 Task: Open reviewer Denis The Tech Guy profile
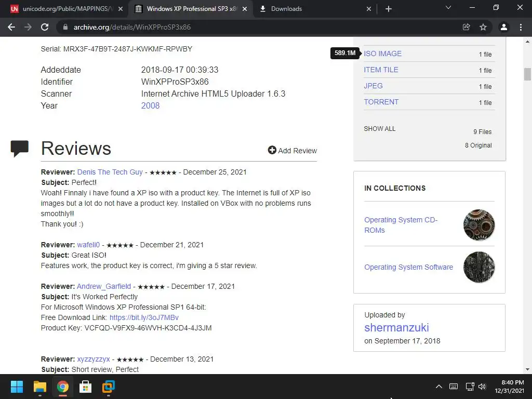tap(110, 172)
